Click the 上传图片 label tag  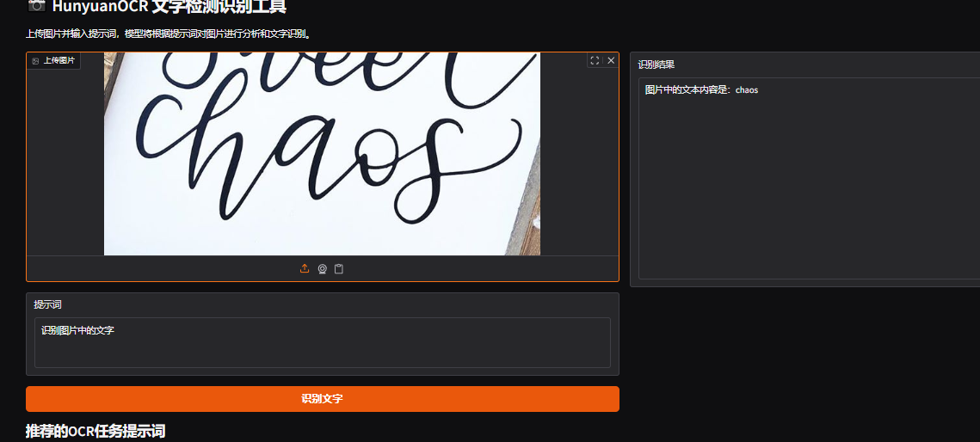click(x=59, y=62)
